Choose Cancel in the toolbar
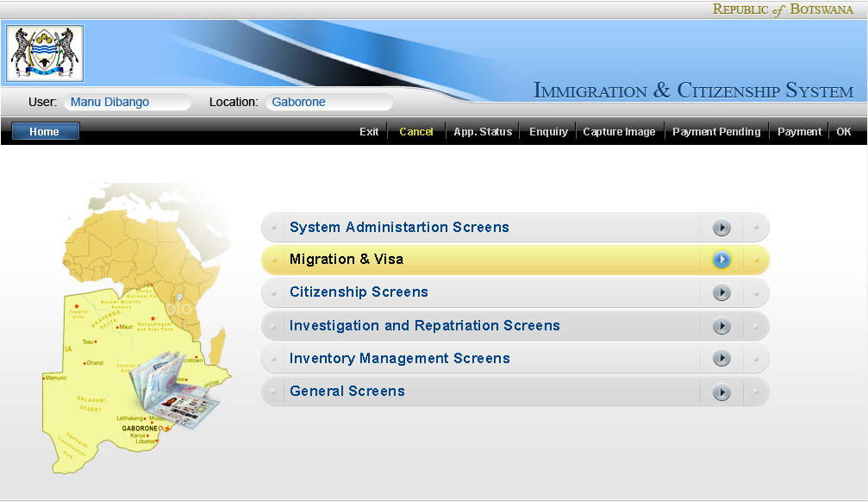868x502 pixels. pos(416,132)
